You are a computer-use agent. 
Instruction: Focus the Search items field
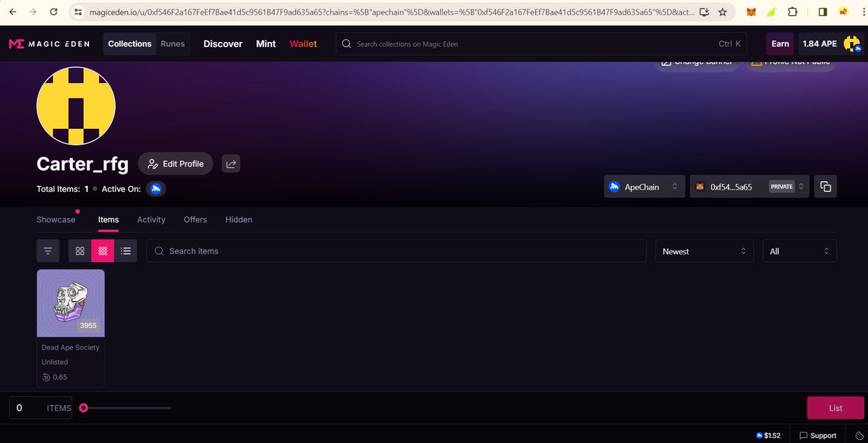coord(396,251)
